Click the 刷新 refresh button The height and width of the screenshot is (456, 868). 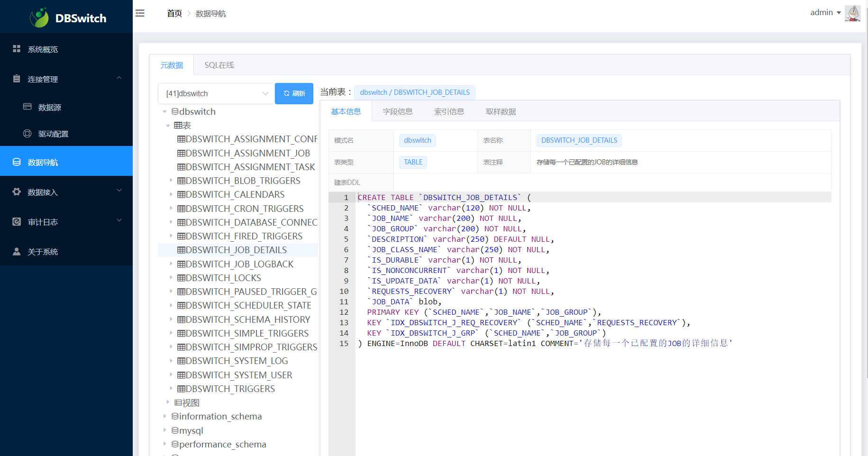[294, 93]
